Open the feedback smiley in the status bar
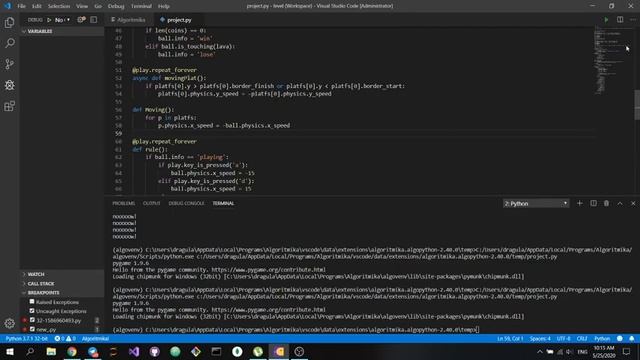The width and height of the screenshot is (640, 360). [620, 338]
